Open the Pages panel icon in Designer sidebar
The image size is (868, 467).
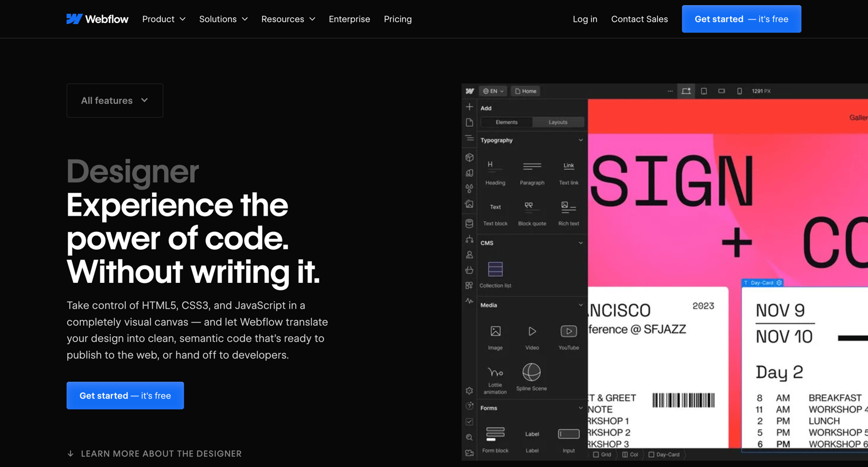[469, 123]
